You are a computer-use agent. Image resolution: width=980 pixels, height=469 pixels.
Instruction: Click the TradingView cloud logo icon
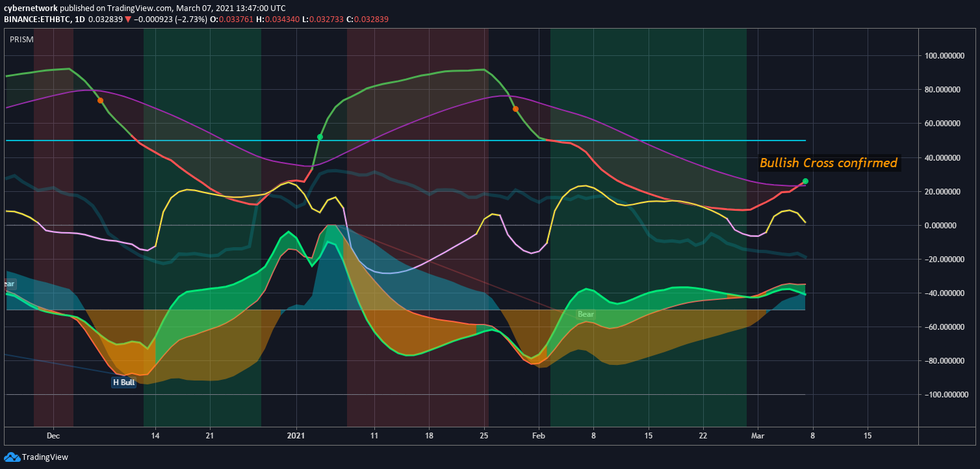[x=12, y=457]
